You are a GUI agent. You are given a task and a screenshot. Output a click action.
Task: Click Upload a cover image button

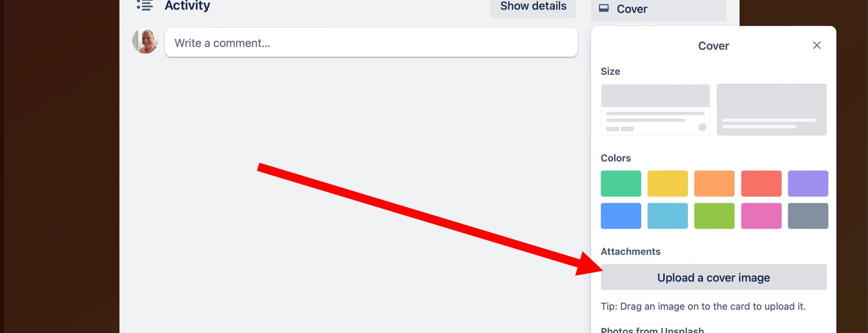point(713,277)
